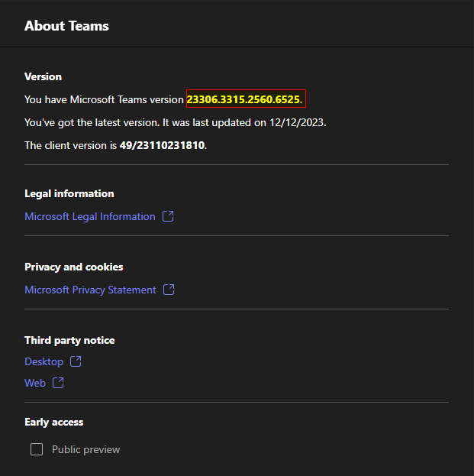Open the Microsoft Legal Information link
The image size is (474, 476).
point(89,216)
